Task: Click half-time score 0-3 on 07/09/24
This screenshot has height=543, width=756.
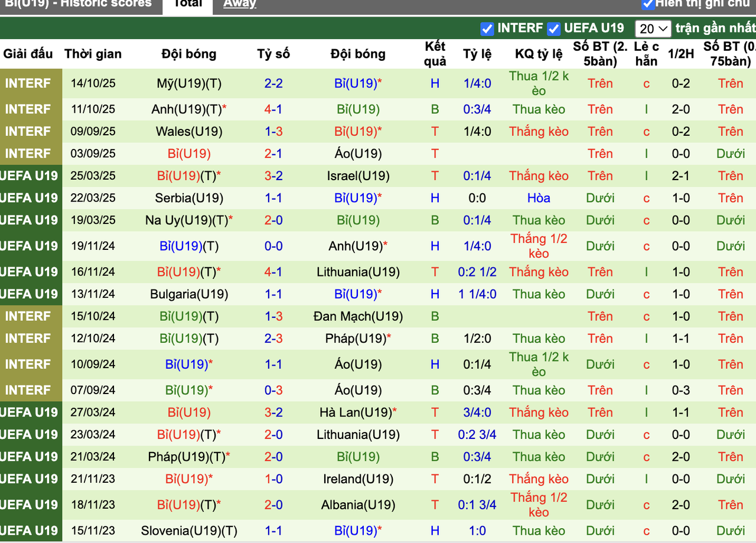Action: point(681,390)
